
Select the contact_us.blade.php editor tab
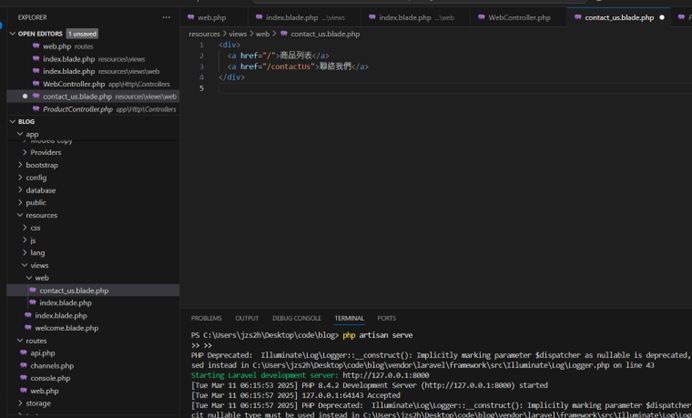tap(619, 18)
